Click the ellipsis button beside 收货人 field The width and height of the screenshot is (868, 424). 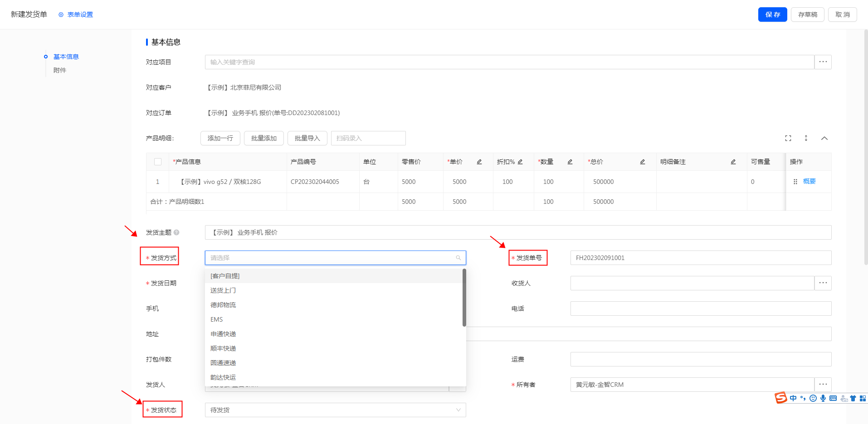click(823, 283)
